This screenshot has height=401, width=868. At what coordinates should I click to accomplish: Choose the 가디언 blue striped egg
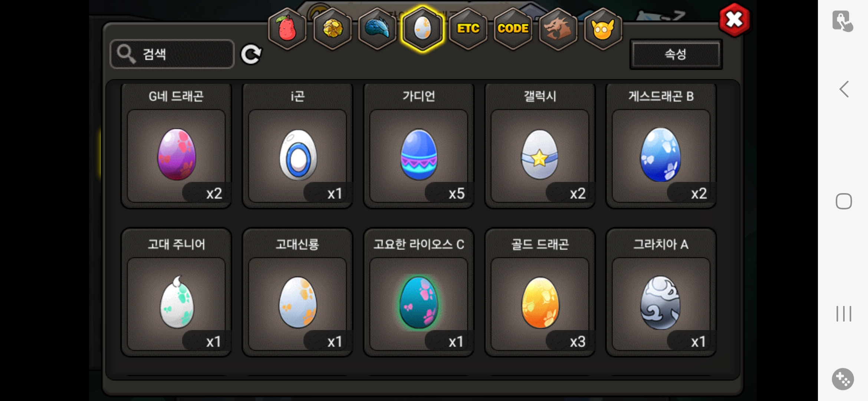point(419,154)
